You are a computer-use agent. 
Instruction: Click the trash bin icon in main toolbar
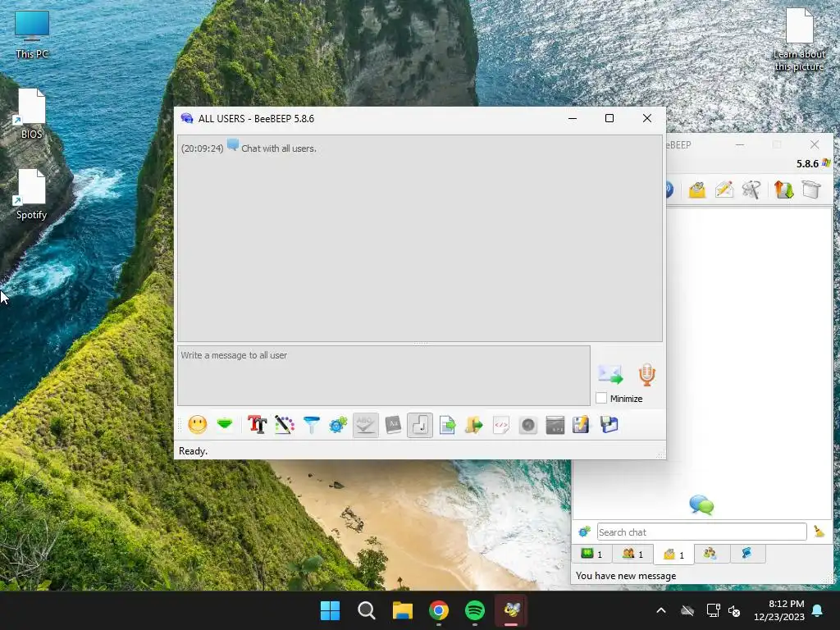click(811, 189)
